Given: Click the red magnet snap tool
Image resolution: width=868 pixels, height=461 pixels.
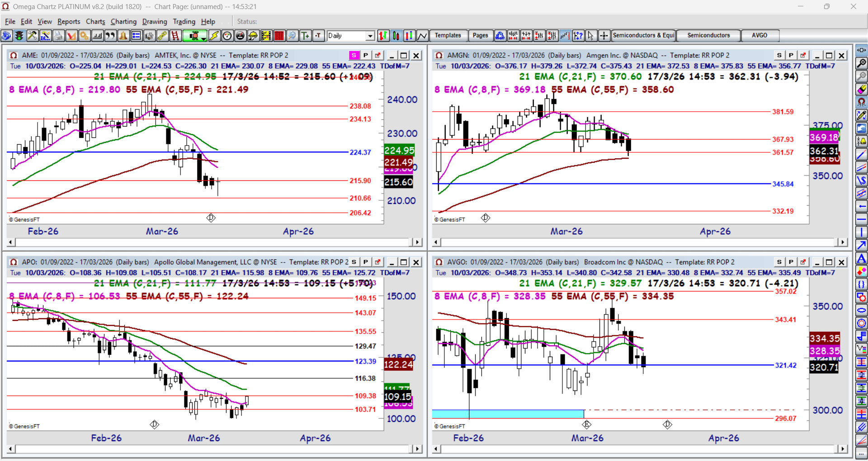Looking at the screenshot, I should 862,103.
